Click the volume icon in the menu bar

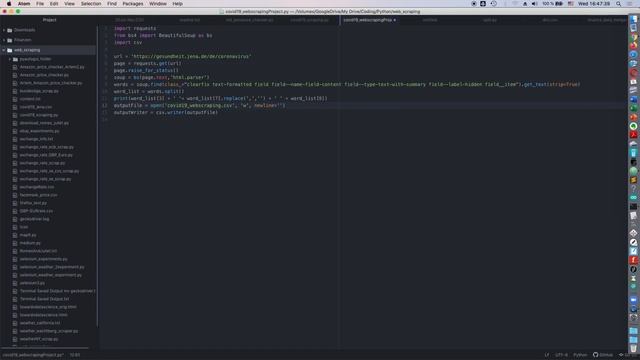tap(534, 4)
